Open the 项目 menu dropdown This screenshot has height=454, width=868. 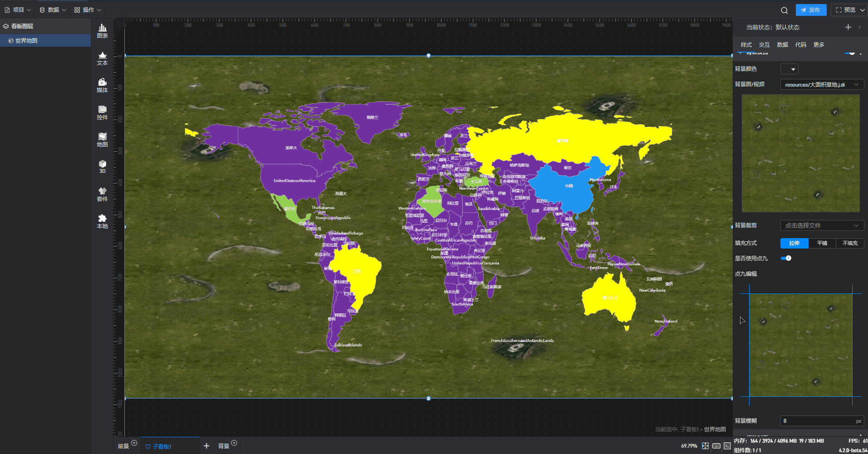click(18, 10)
